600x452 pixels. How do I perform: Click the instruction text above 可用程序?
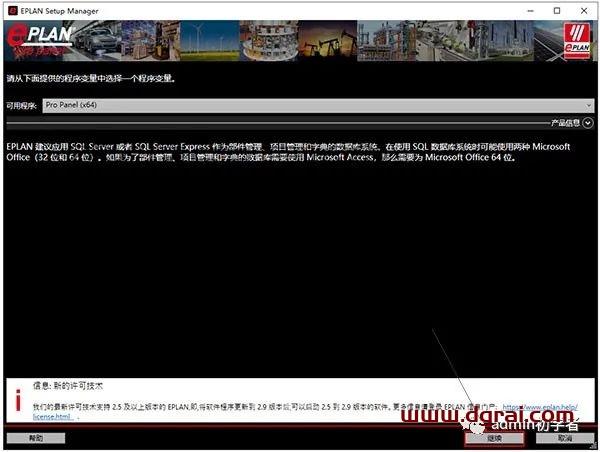91,79
